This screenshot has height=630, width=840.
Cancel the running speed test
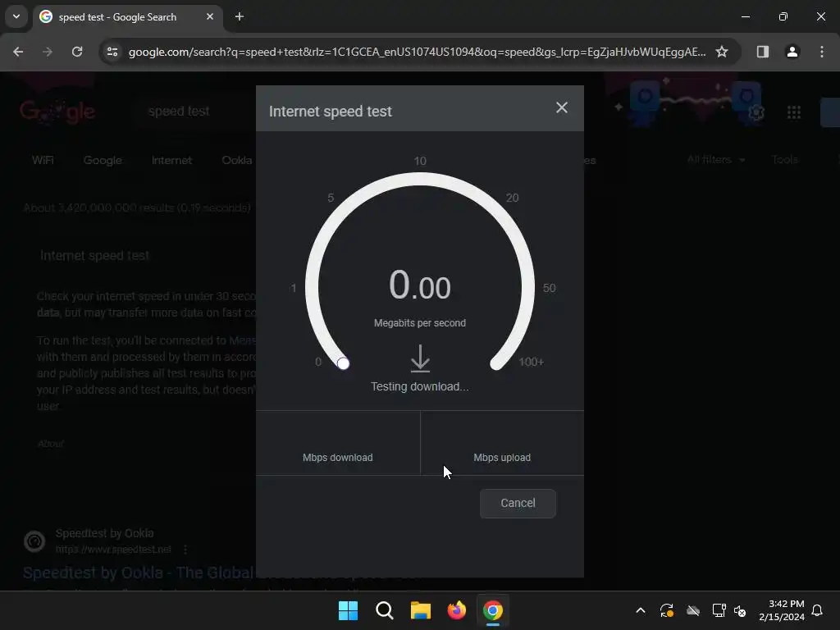pyautogui.click(x=518, y=503)
